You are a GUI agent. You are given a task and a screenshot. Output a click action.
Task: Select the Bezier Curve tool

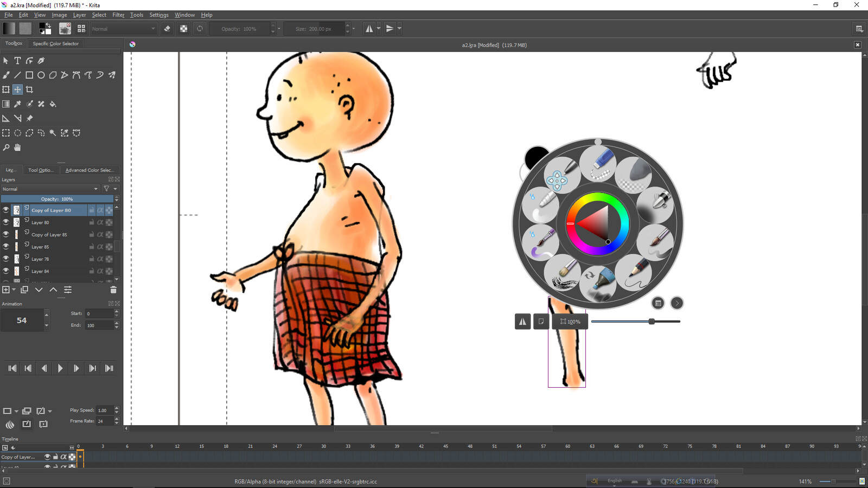click(76, 75)
